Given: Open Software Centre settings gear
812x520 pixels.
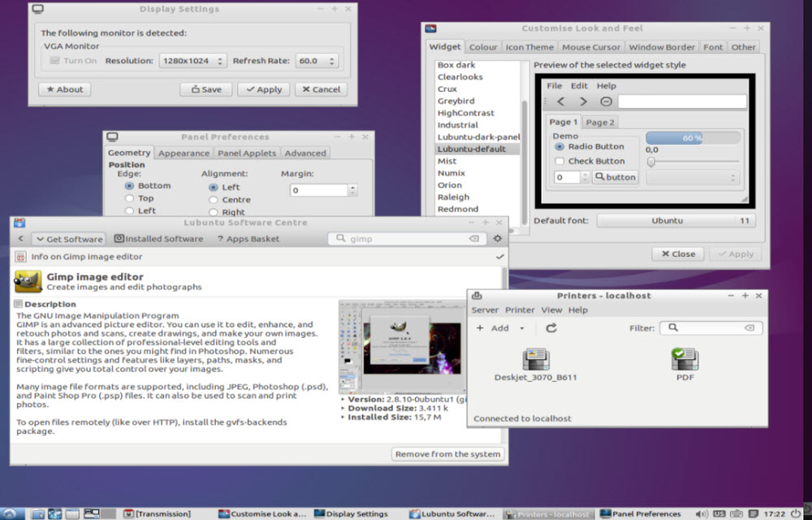Looking at the screenshot, I should point(498,239).
